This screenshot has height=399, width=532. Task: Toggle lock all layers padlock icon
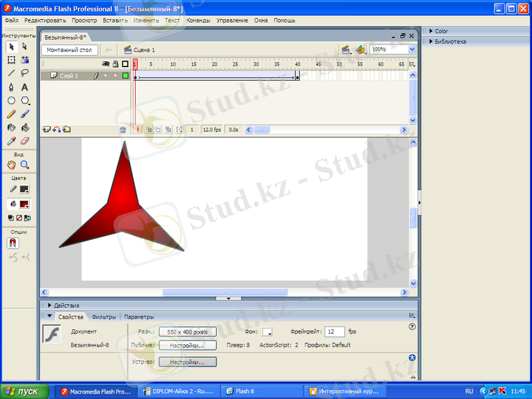[x=115, y=64]
